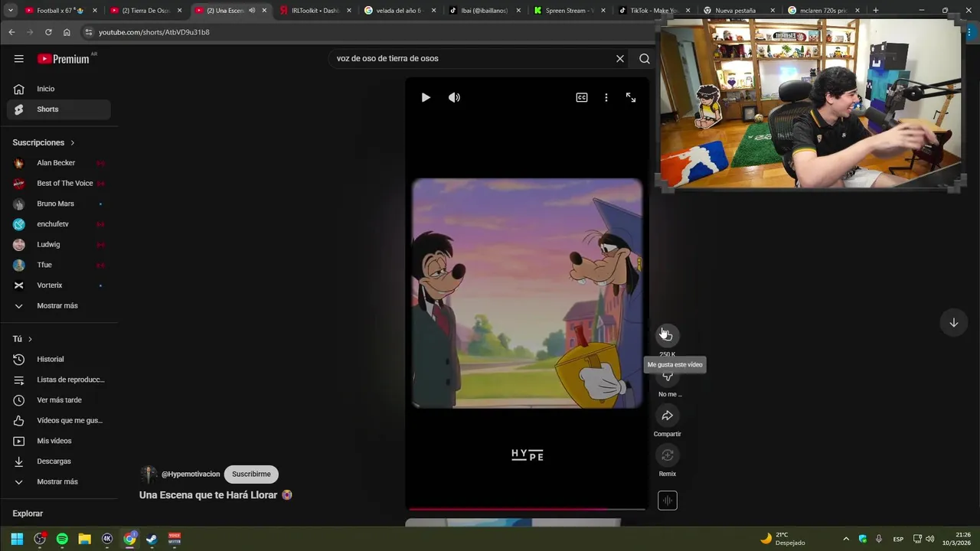Image resolution: width=980 pixels, height=551 pixels.
Task: Open Spotify from the taskbar
Action: tap(62, 539)
